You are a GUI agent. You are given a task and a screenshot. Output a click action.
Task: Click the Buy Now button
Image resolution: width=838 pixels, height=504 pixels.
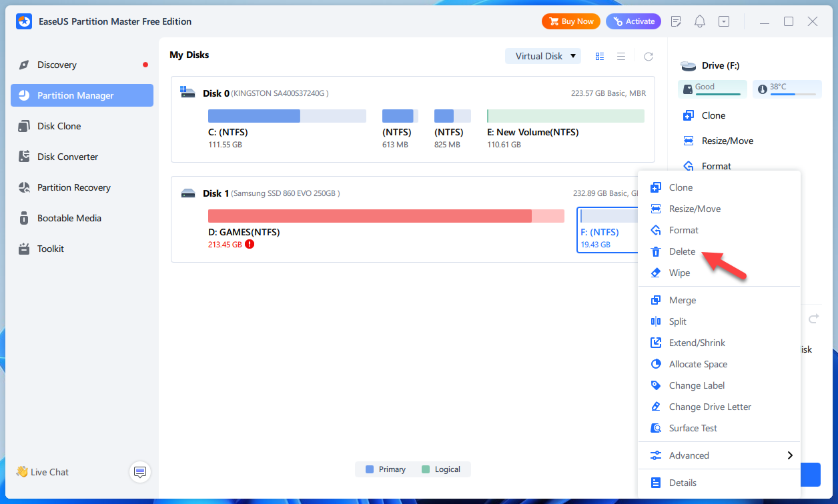coord(571,21)
